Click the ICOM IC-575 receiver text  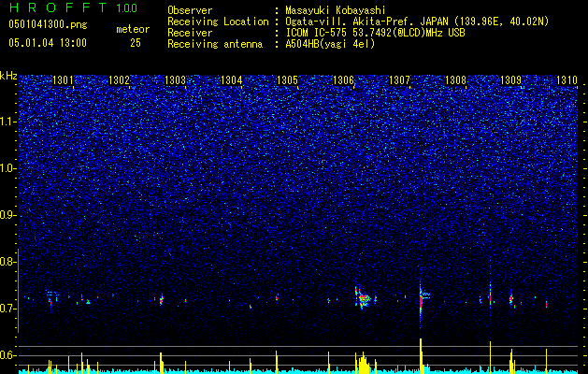(375, 33)
